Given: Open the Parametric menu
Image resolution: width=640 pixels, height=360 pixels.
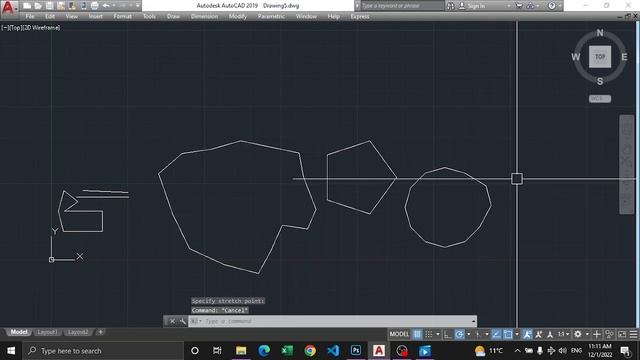Looking at the screenshot, I should pyautogui.click(x=271, y=16).
